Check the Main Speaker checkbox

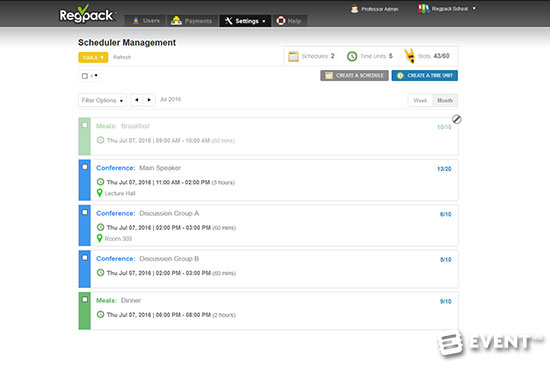tap(85, 167)
